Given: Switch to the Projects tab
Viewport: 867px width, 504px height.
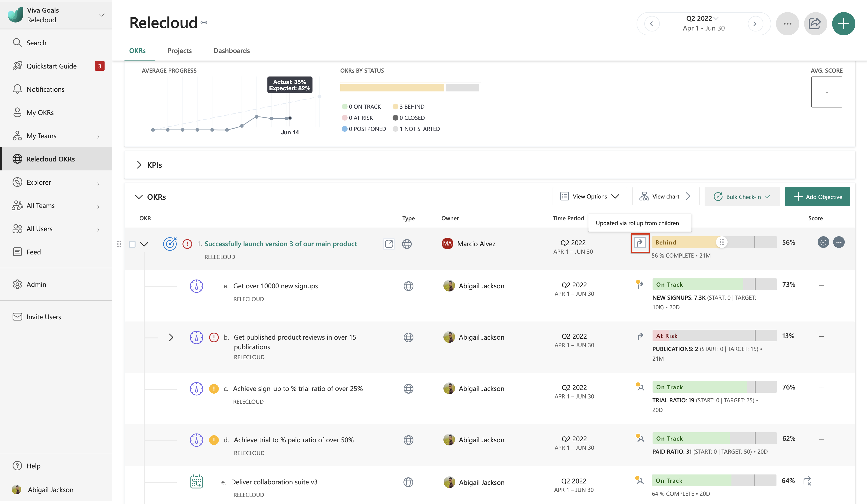Looking at the screenshot, I should [x=179, y=51].
